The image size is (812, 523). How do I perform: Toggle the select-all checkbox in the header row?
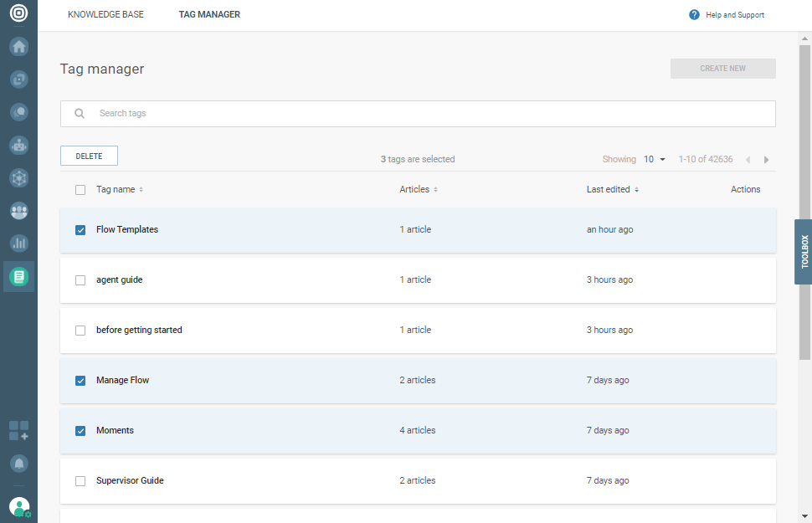[x=80, y=189]
